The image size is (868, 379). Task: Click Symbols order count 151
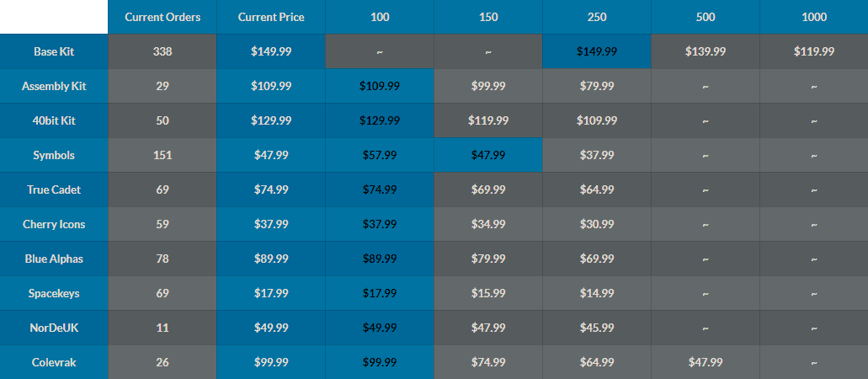tap(162, 155)
